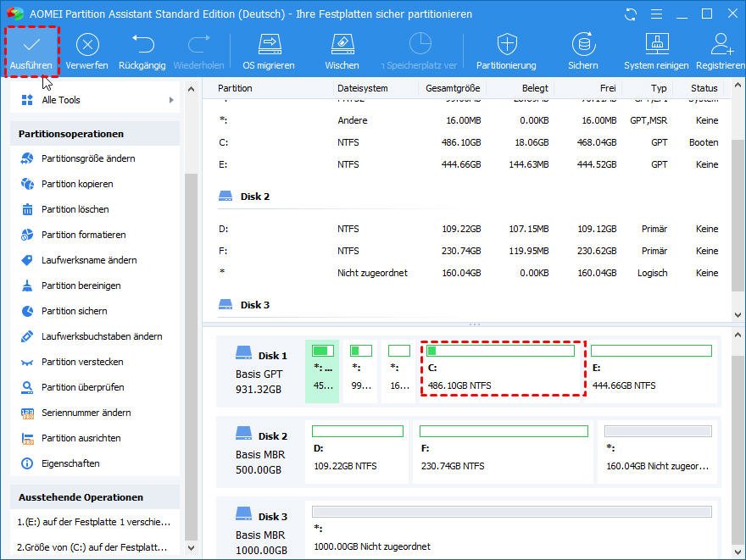The height and width of the screenshot is (560, 746).
Task: Click Partition bereinigen
Action: 95,286
